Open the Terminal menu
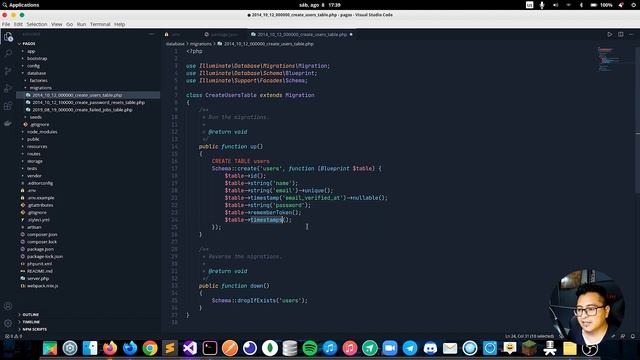 100,24
